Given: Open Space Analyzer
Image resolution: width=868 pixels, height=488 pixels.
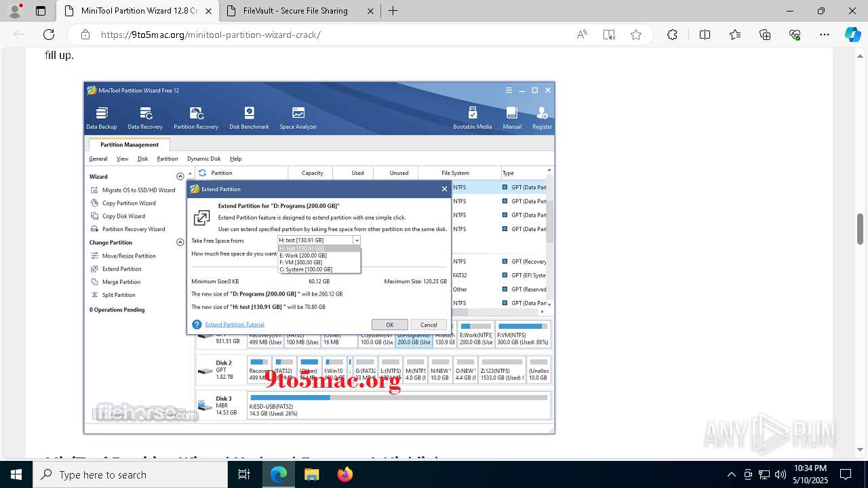Looking at the screenshot, I should coord(298,118).
